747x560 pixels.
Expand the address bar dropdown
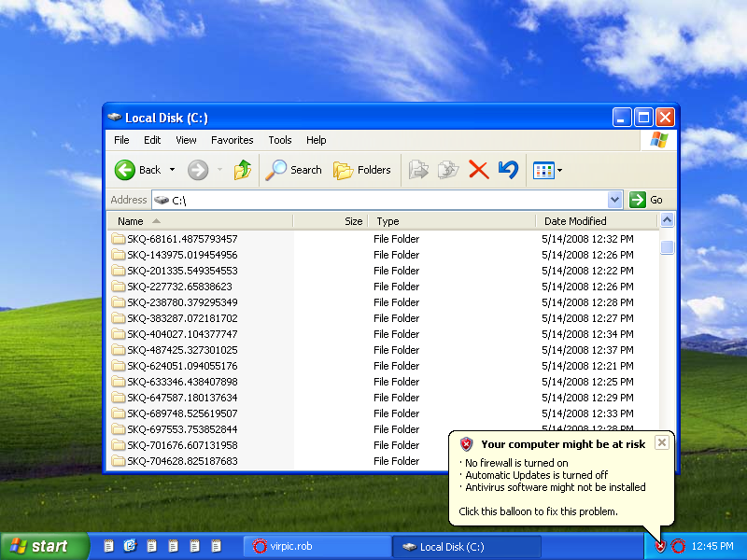click(x=614, y=200)
